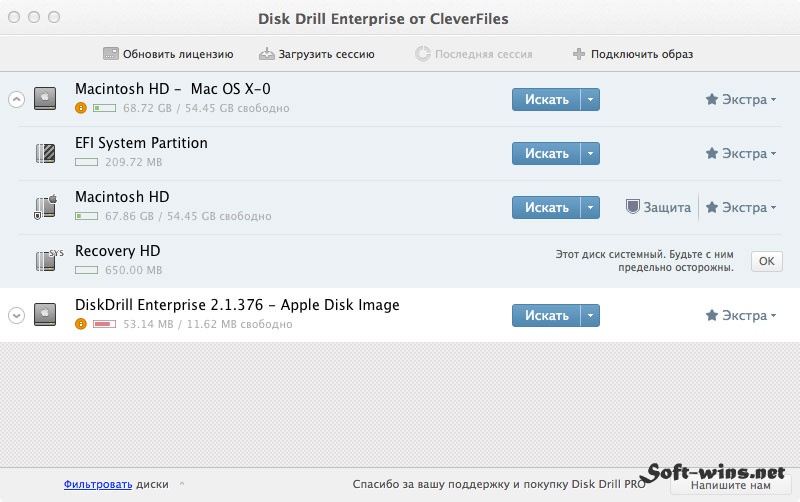The height and width of the screenshot is (502, 800).
Task: Click the text 67.86 GB / 54.45 GB свободно
Action: coord(188,216)
